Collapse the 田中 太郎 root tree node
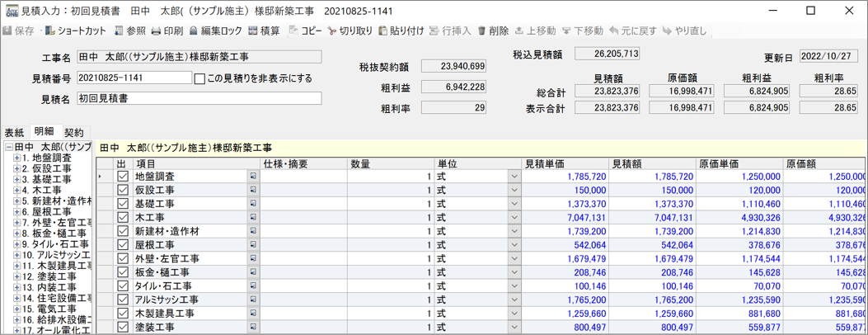This screenshot has height=335, width=868. pos(8,147)
